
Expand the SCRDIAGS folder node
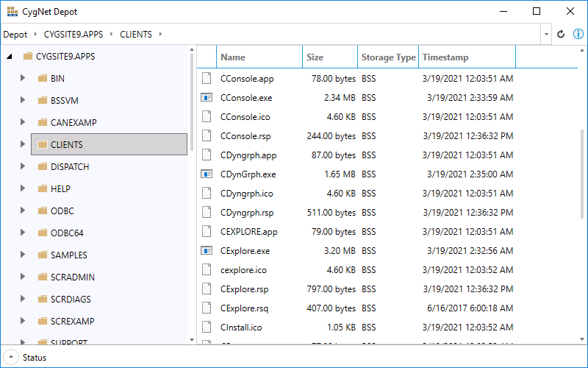click(x=23, y=299)
